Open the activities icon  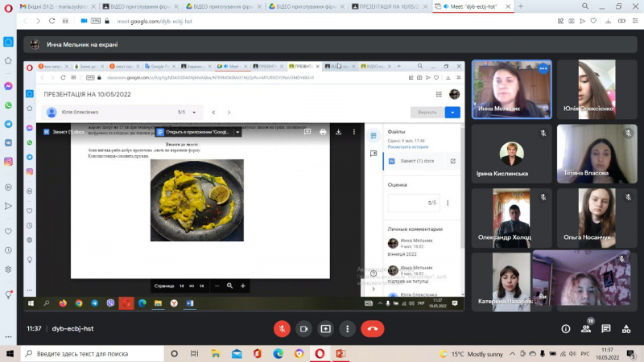[x=626, y=329]
